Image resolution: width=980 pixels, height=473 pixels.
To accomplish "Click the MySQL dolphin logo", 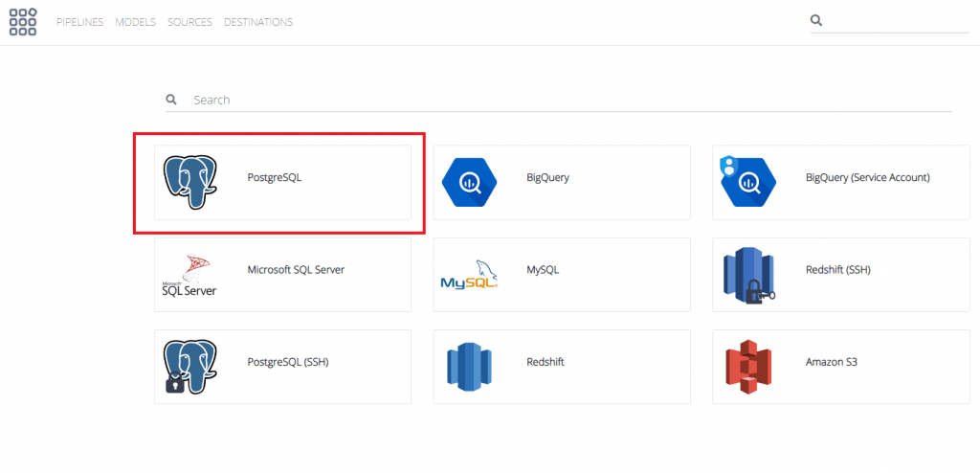I will click(x=469, y=276).
